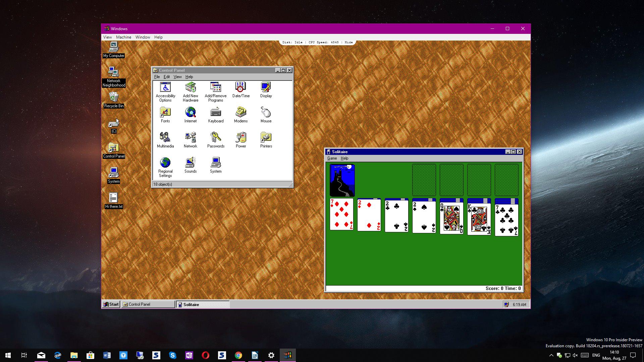The width and height of the screenshot is (644, 362).
Task: Open the Network icon in Control Panel
Action: click(x=190, y=138)
